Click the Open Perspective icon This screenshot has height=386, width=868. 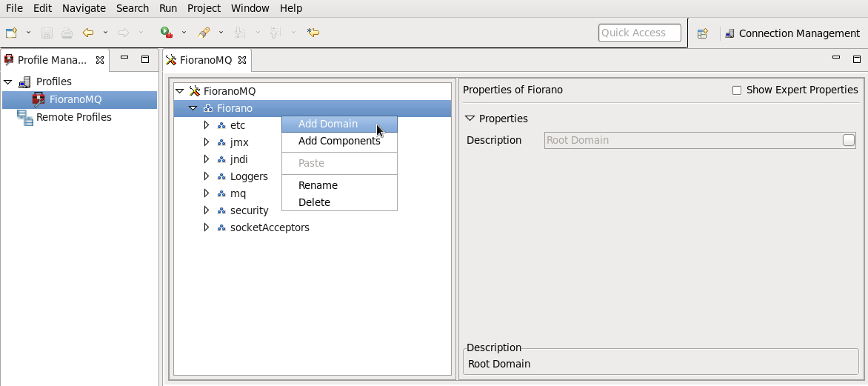(703, 33)
